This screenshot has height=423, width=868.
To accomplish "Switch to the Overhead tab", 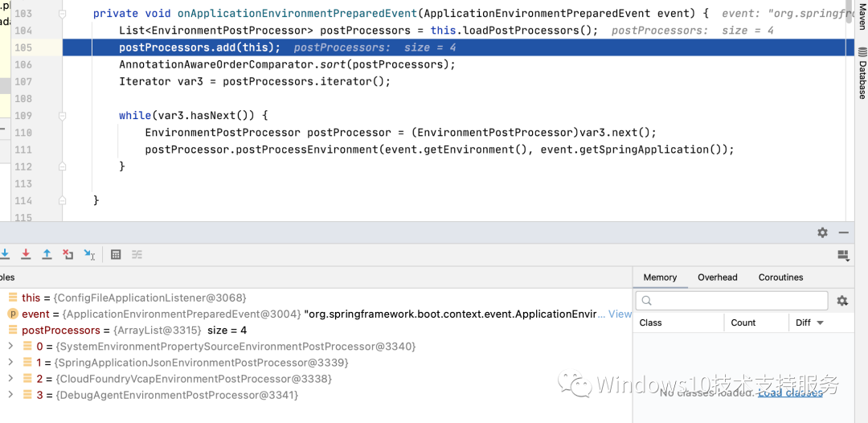I will (x=718, y=277).
